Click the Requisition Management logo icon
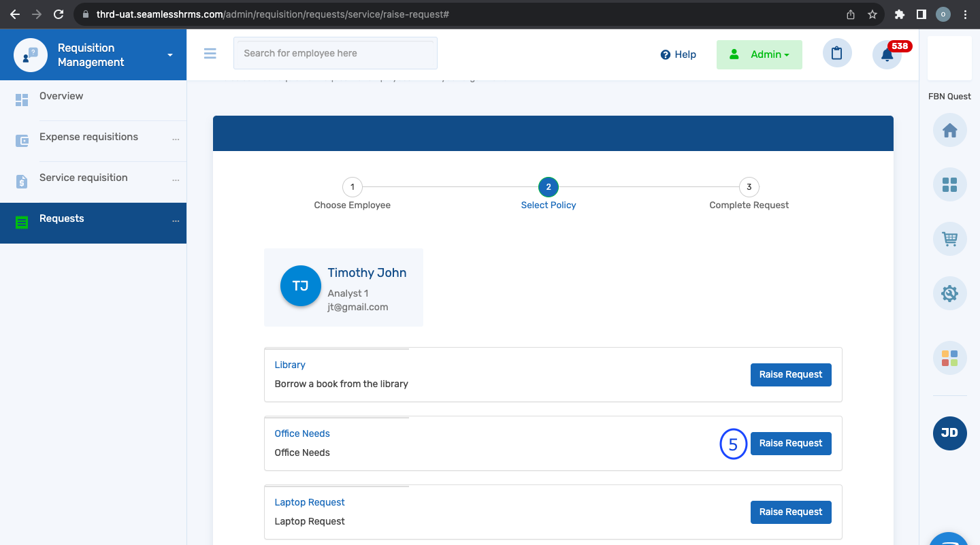The height and width of the screenshot is (545, 980). point(30,54)
